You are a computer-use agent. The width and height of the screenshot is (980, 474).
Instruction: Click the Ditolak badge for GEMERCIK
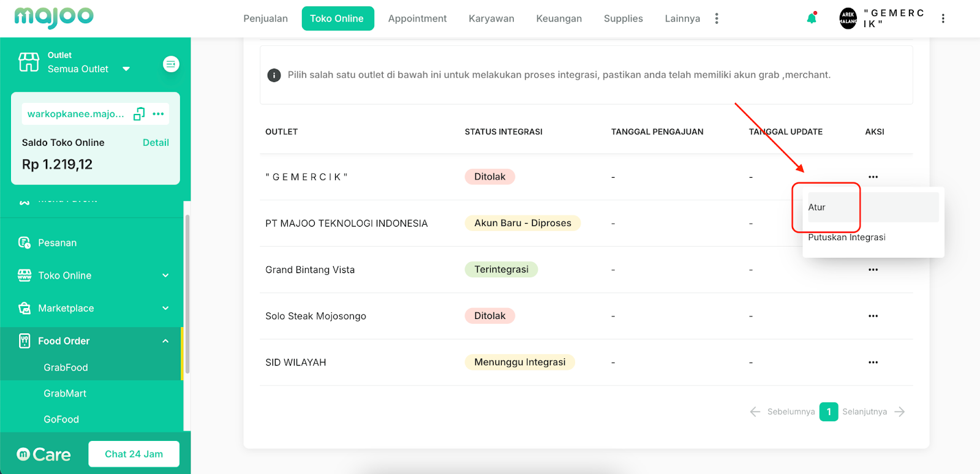(490, 177)
